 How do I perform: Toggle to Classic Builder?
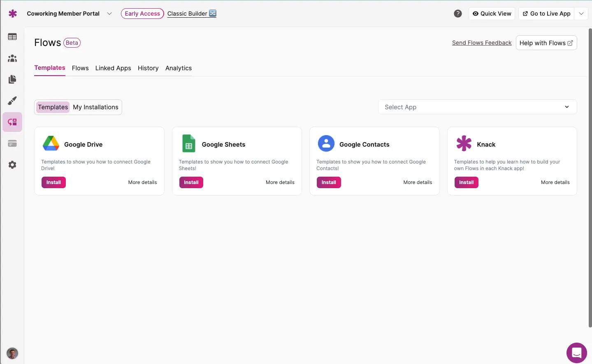click(191, 14)
